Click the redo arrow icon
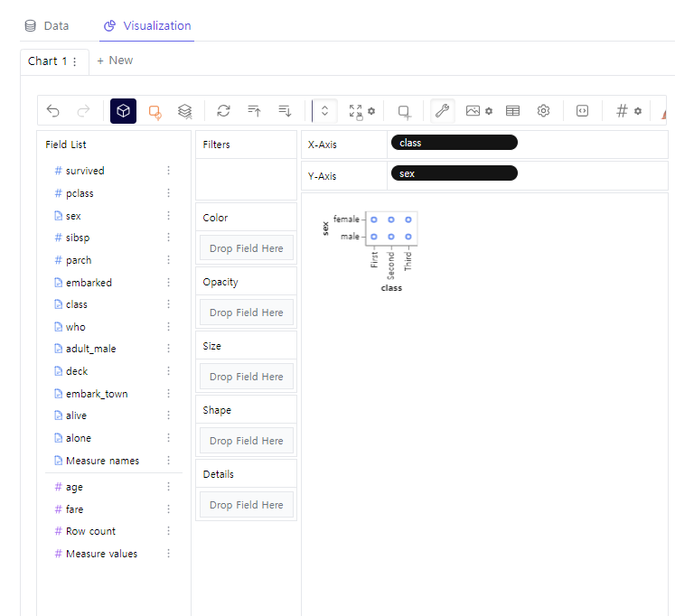This screenshot has height=616, width=675. tap(83, 111)
